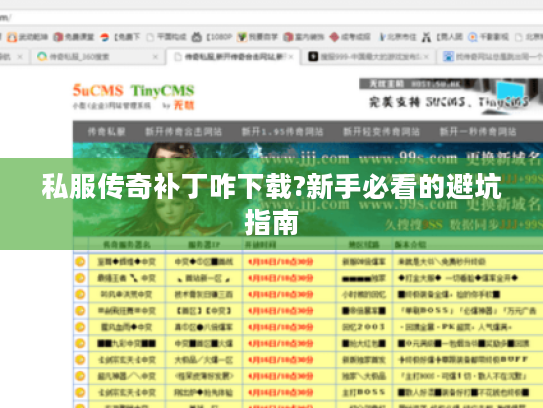Open the 传奇私服 navigation menu item

(106, 132)
